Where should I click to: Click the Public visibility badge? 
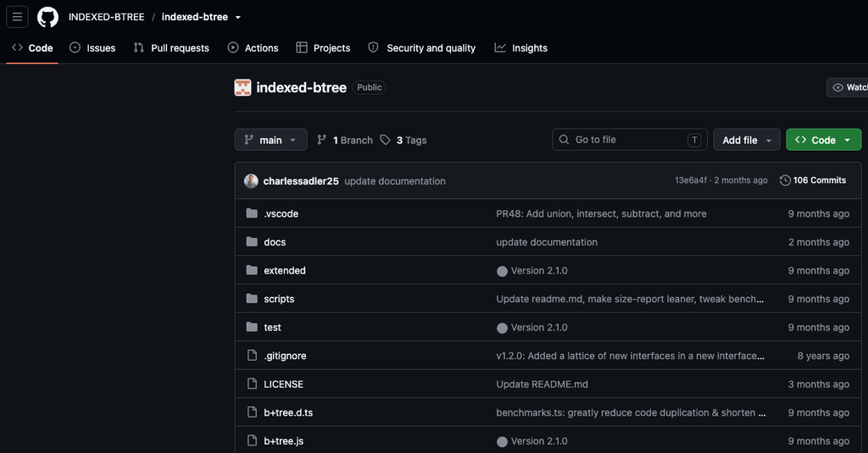coord(370,87)
